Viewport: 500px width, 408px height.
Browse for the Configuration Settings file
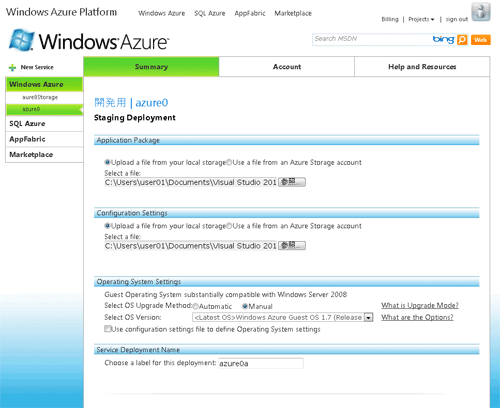292,246
